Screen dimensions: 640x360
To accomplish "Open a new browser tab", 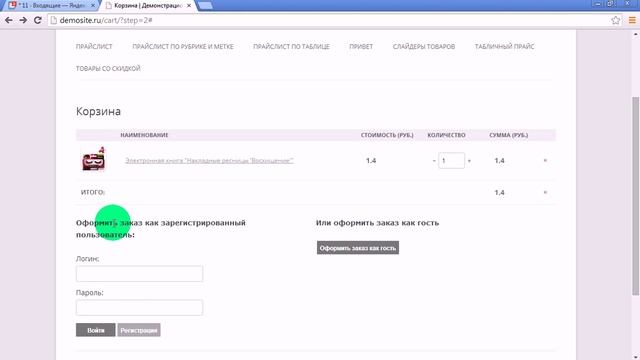I will tap(205, 6).
